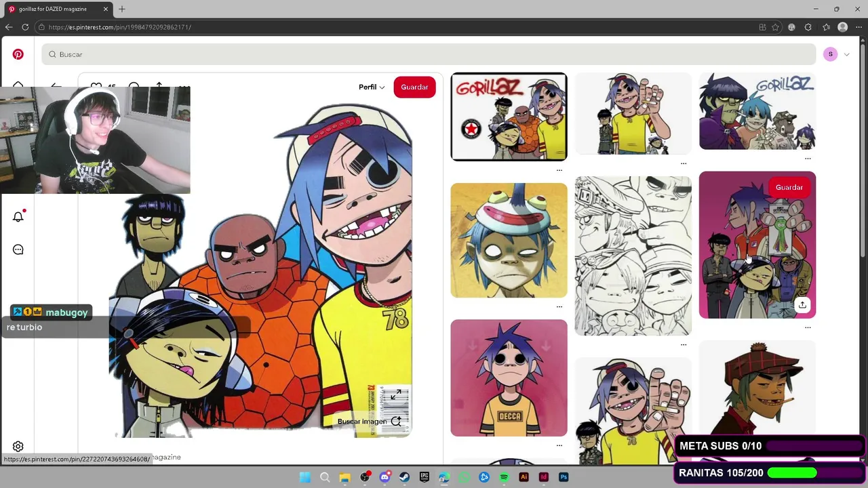Open options under black-and-white sketch pin
This screenshot has height=488, width=868.
(684, 345)
